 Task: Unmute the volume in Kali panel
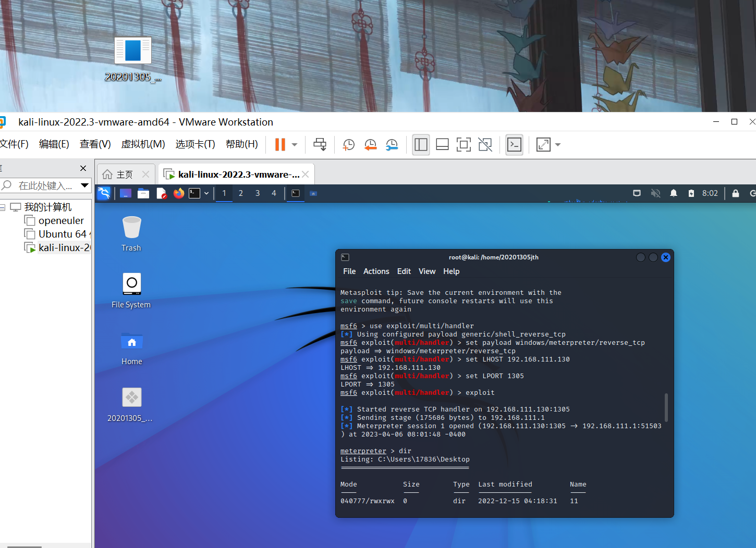click(655, 193)
